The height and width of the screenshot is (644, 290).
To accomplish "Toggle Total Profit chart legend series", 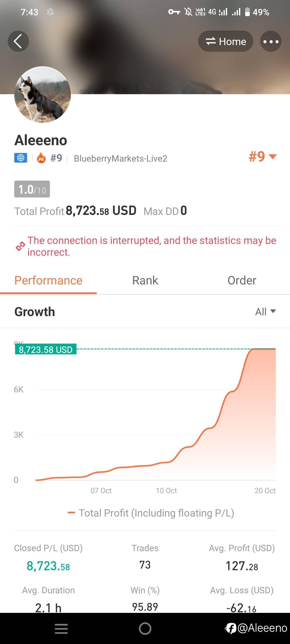I will (x=151, y=513).
